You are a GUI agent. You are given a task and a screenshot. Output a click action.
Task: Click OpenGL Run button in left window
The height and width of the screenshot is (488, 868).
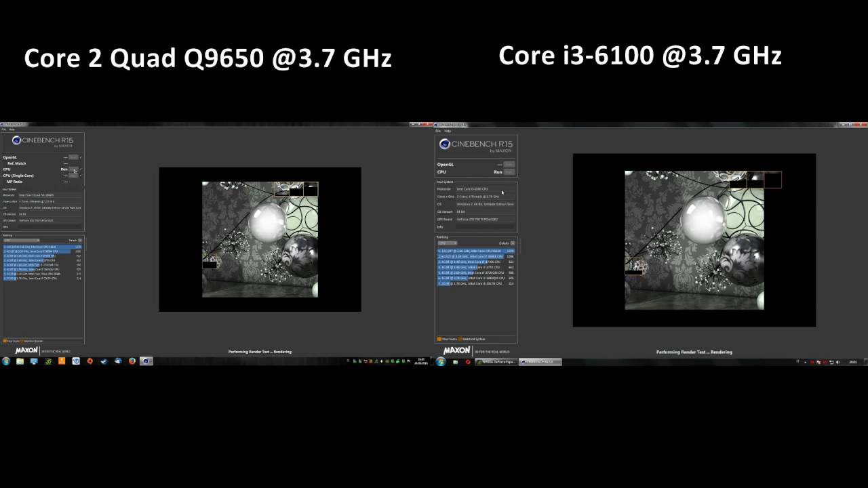point(73,157)
